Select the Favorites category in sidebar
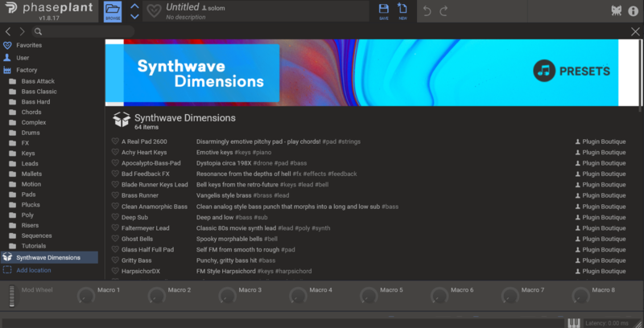644x328 pixels. tap(28, 45)
